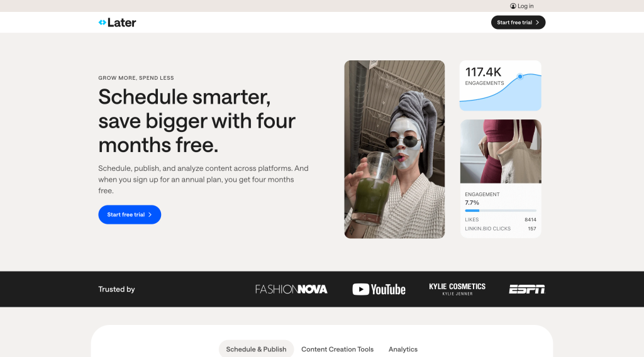Click the engagement percentage progress bar
This screenshot has height=357, width=644.
coord(500,211)
